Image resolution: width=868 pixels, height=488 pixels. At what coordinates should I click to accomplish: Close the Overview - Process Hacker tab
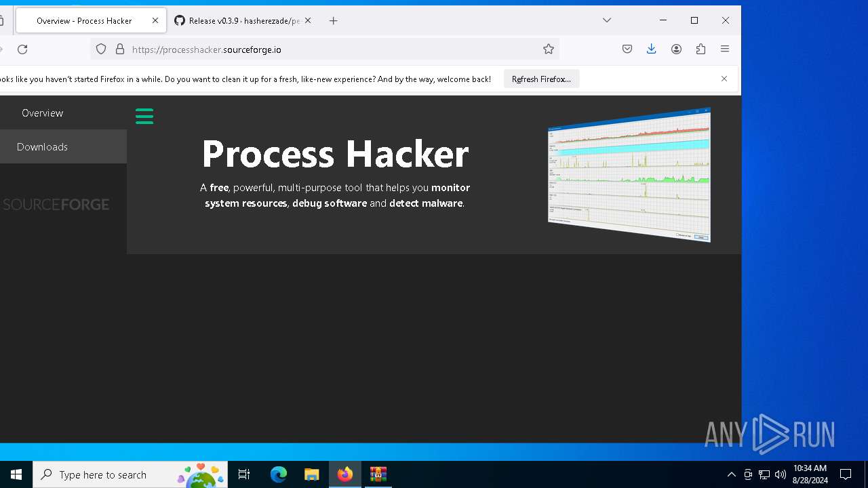point(155,20)
